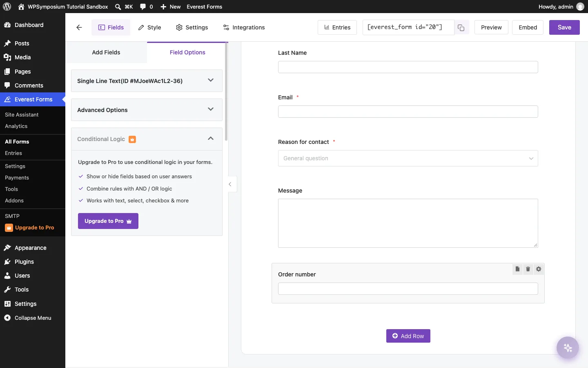Open the Style tab
This screenshot has width=588, height=368.
click(149, 27)
